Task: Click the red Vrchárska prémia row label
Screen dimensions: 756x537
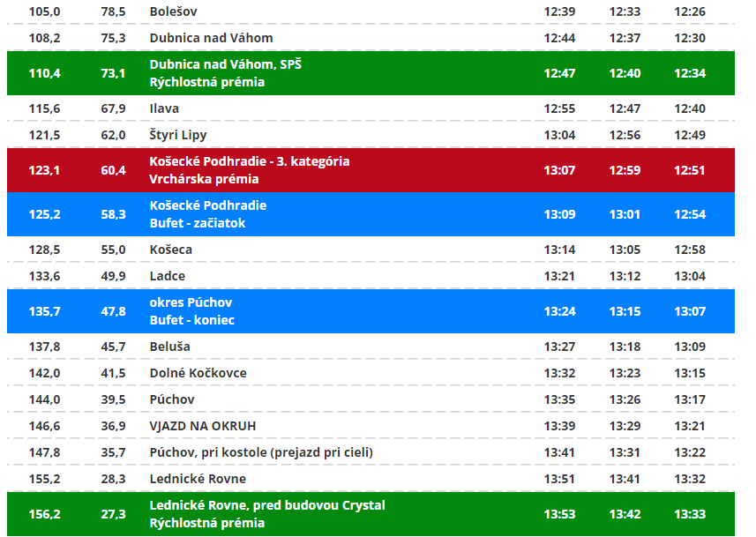Action: 204,179
